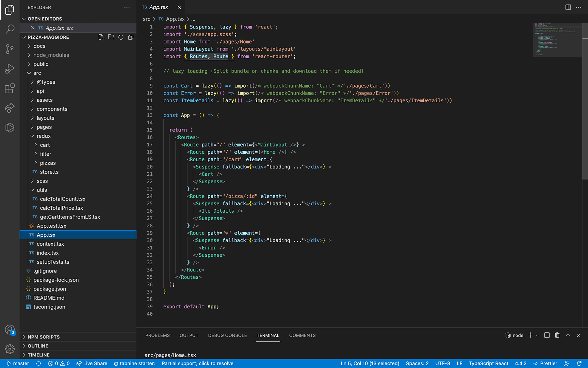Open the Extensions view

(10, 88)
